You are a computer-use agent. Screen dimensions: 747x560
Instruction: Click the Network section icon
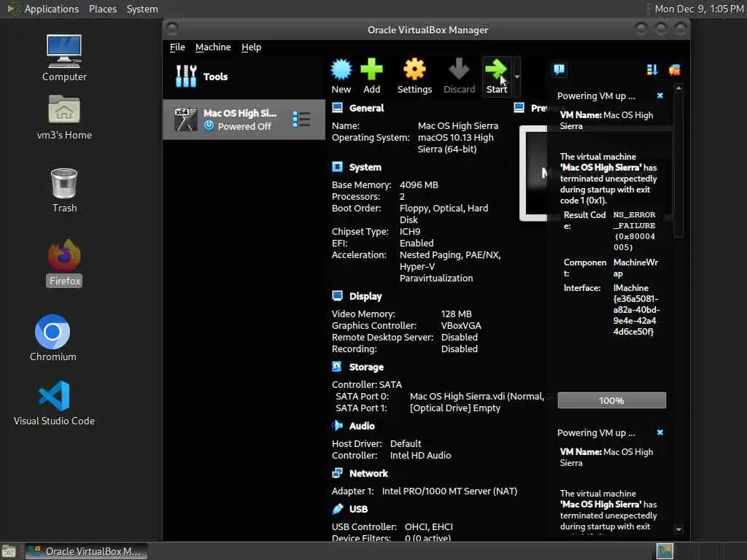(337, 472)
